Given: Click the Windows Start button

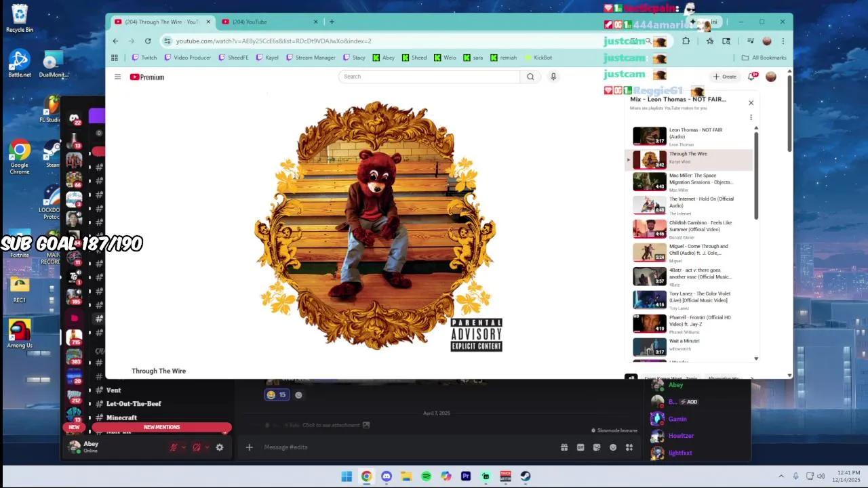Looking at the screenshot, I should (347, 476).
